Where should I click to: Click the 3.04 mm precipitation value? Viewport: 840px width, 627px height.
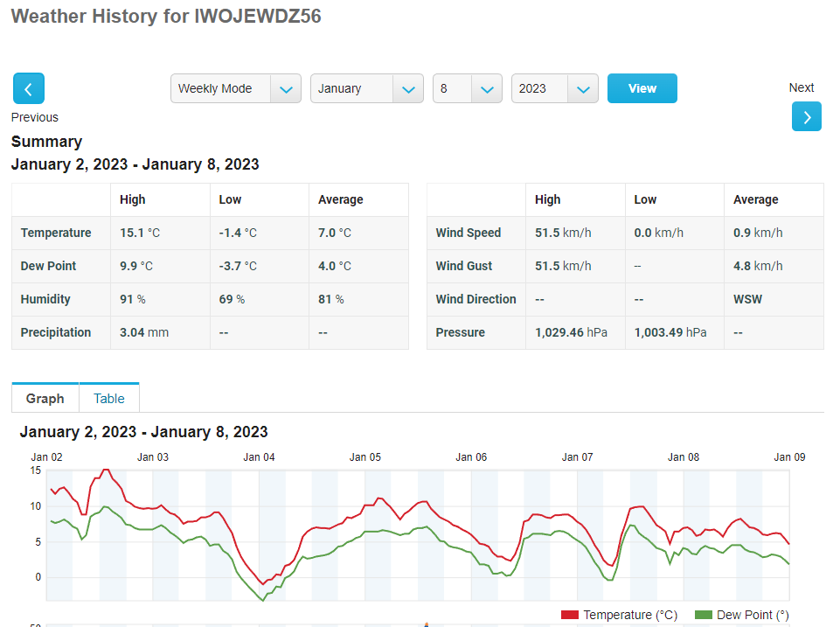coord(144,332)
